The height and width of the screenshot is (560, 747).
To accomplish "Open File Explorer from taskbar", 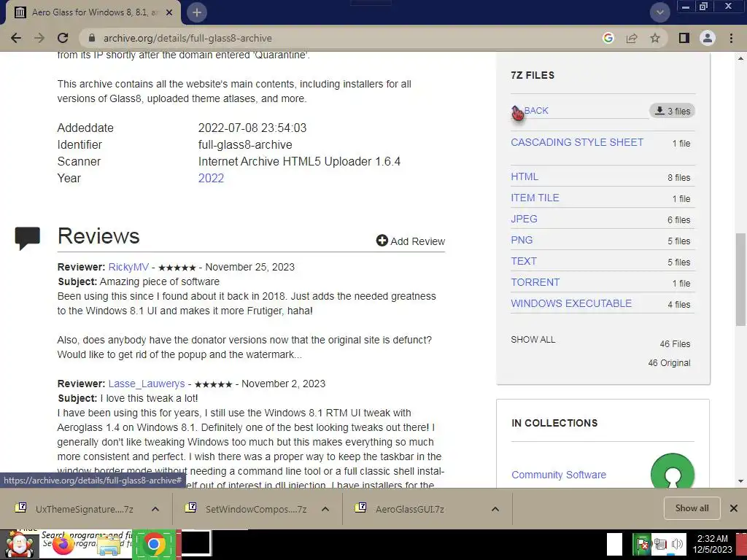I will click(x=109, y=545).
